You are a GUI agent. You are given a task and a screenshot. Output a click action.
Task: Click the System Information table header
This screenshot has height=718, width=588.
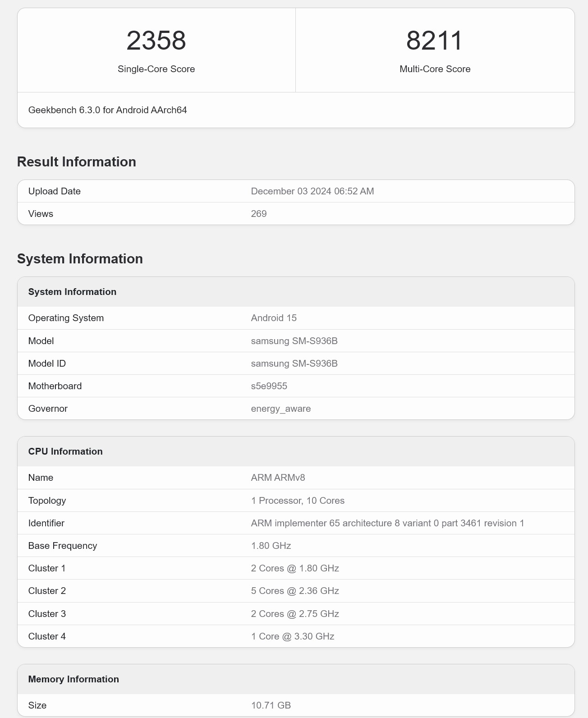(72, 292)
